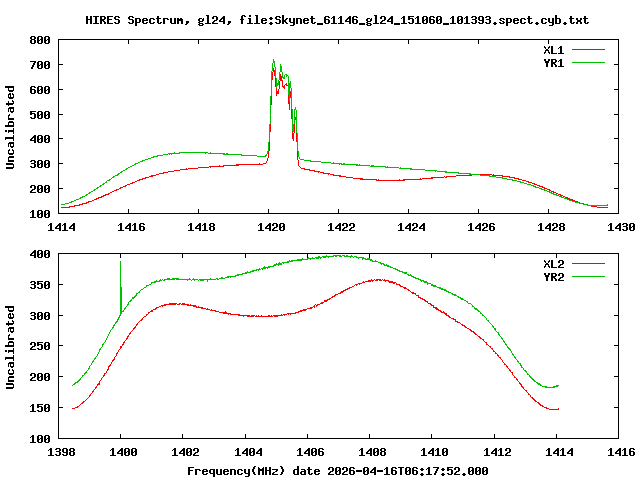Click the green YR2 spike at 1400 MHz

pyautogui.click(x=120, y=286)
